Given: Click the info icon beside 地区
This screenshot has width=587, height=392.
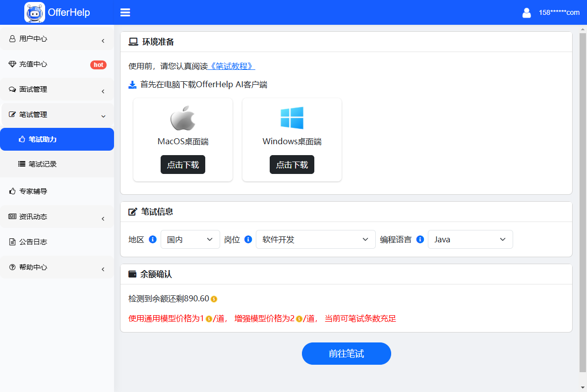Looking at the screenshot, I should pyautogui.click(x=153, y=239).
